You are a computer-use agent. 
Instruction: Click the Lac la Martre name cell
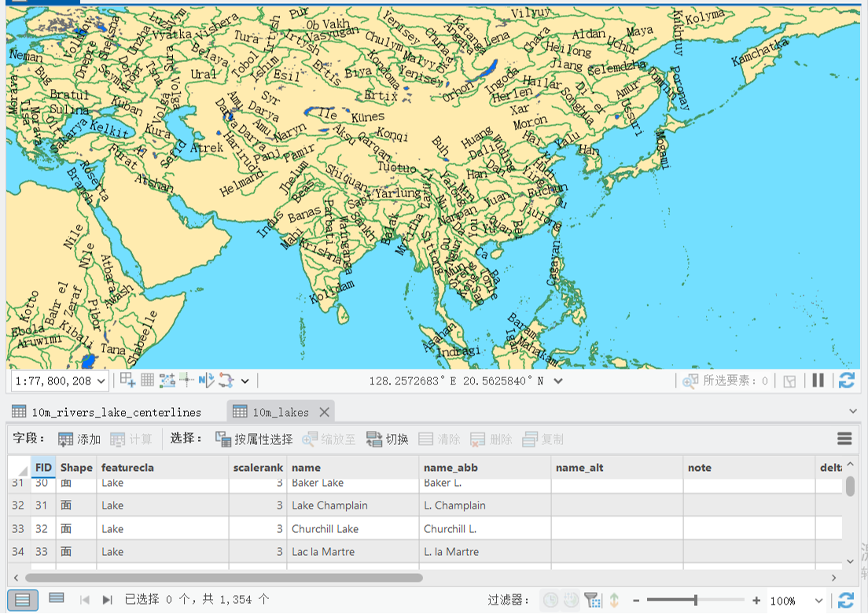[x=352, y=552]
